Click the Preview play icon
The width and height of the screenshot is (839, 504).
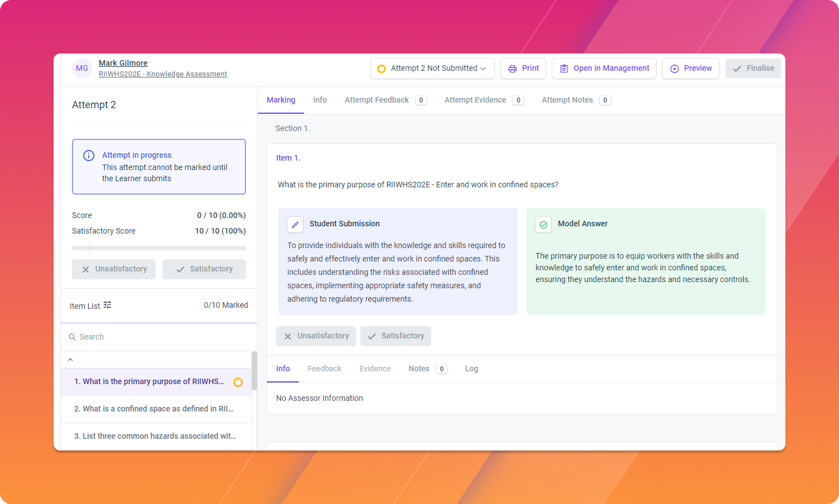(x=674, y=69)
